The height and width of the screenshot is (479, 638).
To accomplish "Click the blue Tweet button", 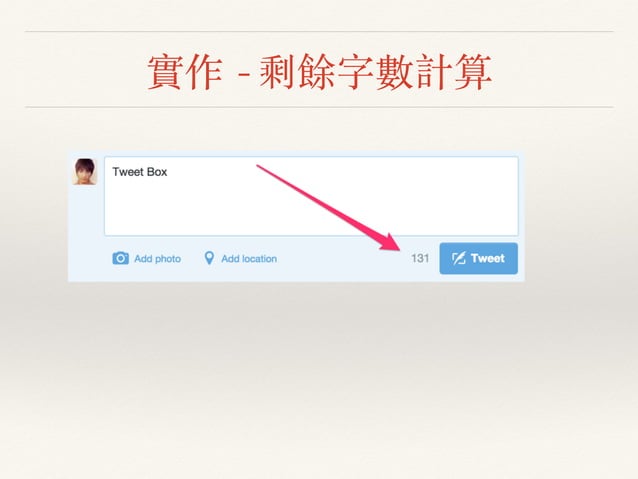I will pos(478,258).
